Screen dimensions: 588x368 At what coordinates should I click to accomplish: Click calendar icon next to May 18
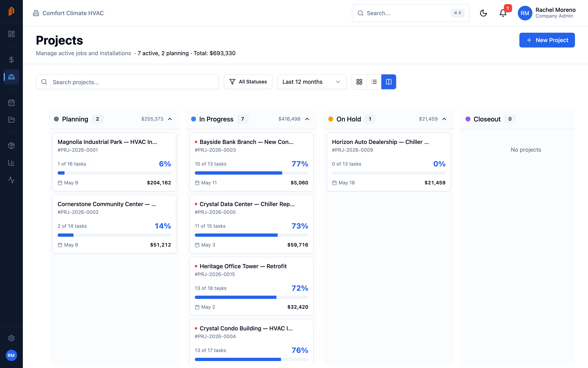[x=334, y=183]
